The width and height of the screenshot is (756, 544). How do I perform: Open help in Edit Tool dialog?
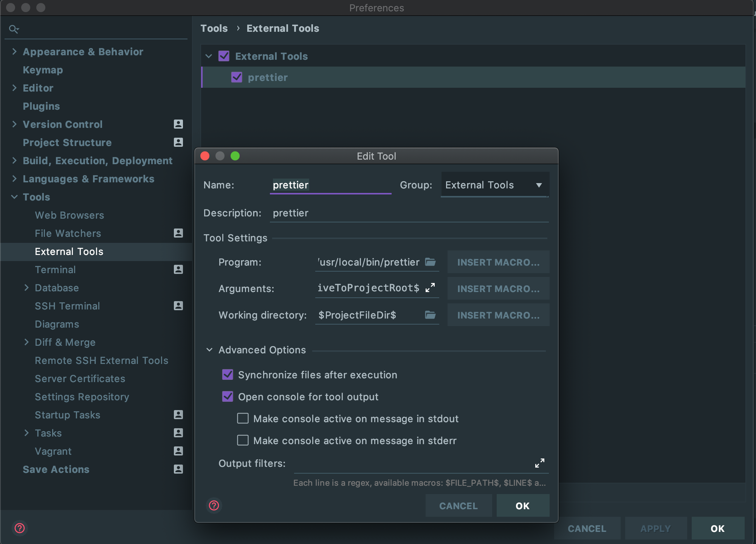tap(214, 505)
